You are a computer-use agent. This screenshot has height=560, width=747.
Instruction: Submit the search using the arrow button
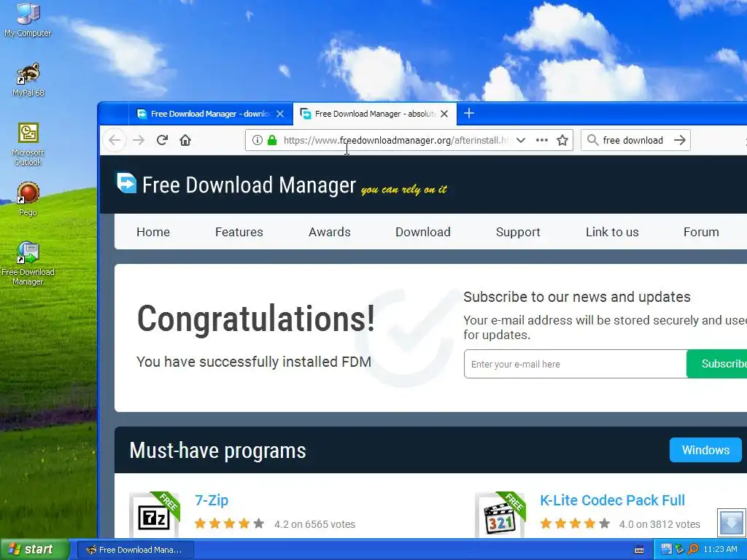click(x=680, y=140)
